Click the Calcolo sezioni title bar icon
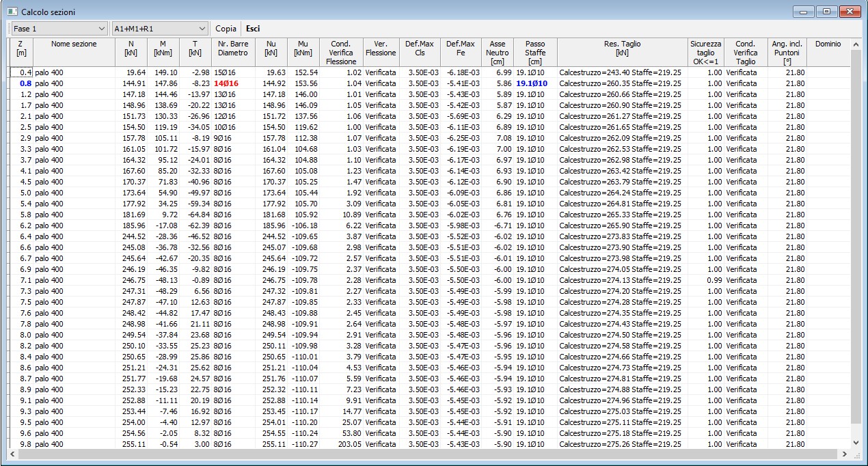868x466 pixels. click(x=12, y=12)
